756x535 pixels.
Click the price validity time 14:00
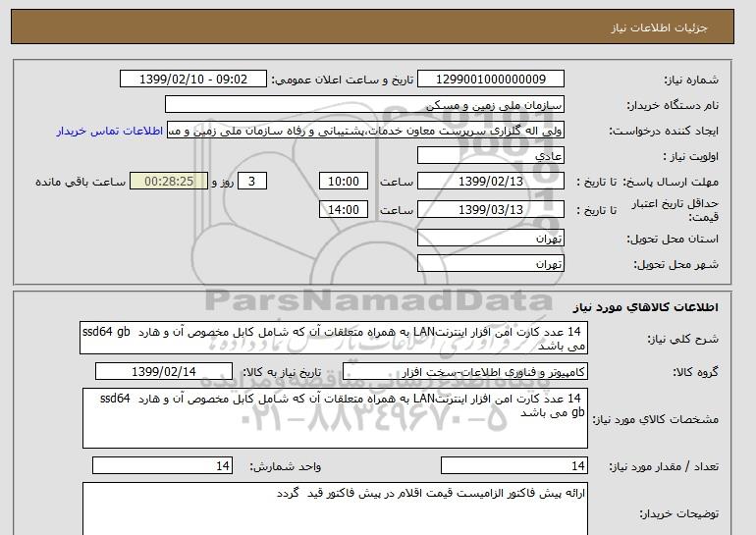[x=344, y=209]
